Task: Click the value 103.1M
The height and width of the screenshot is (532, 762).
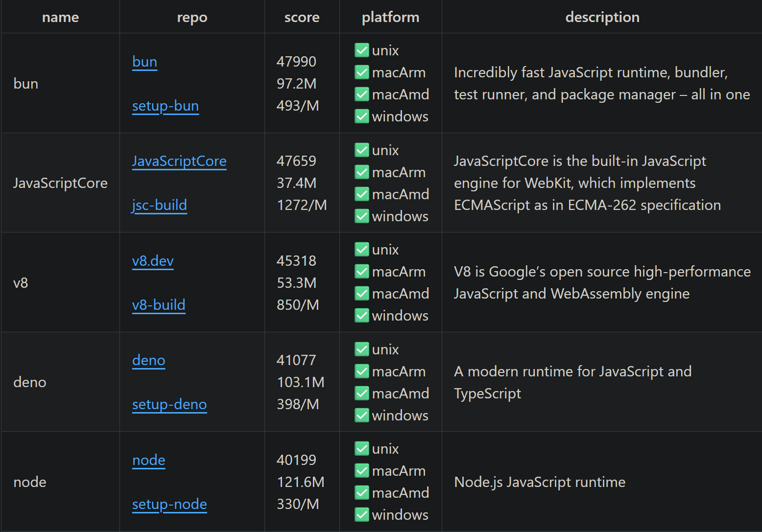Action: pyautogui.click(x=301, y=382)
